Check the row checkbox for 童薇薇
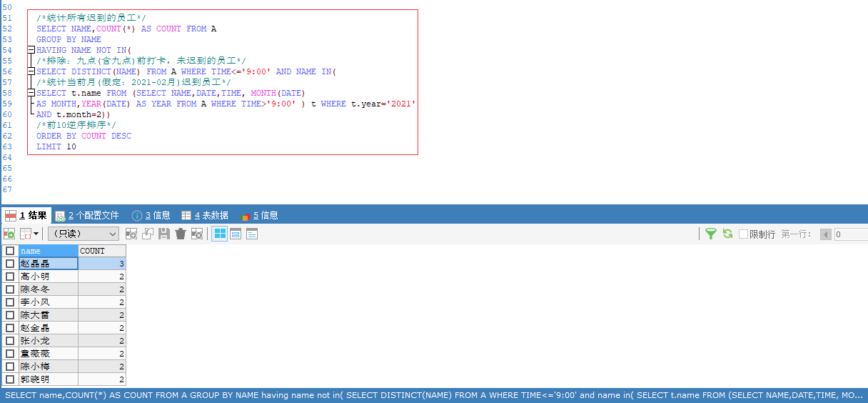Screen dimensions: 868x403 coord(10,354)
